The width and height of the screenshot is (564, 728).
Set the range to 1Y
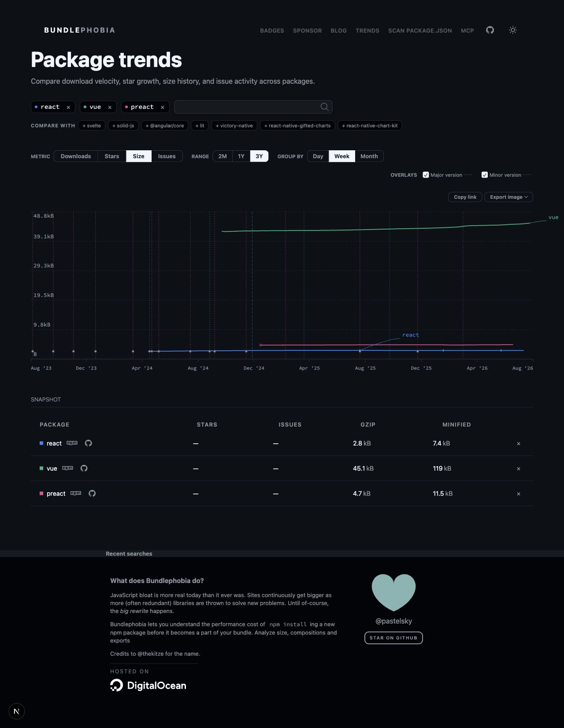pyautogui.click(x=241, y=156)
